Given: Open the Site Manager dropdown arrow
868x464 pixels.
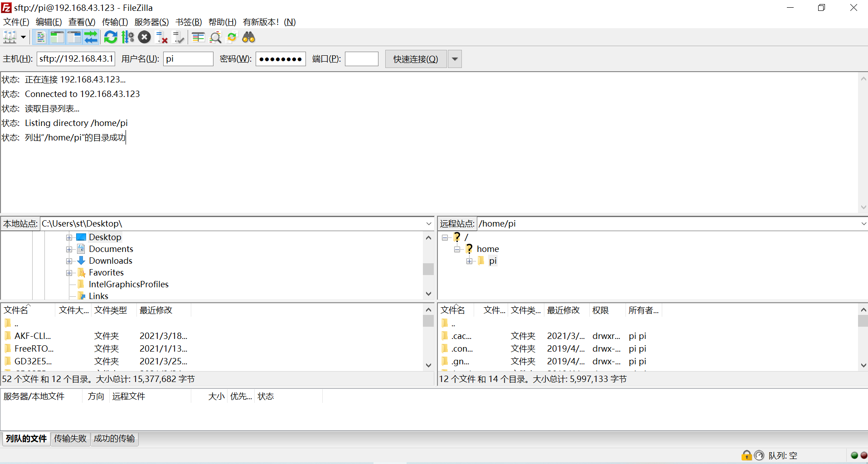Looking at the screenshot, I should coord(23,37).
